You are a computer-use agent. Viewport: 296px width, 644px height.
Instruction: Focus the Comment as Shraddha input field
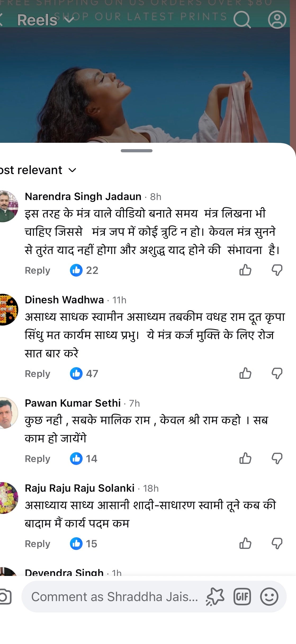click(x=114, y=597)
